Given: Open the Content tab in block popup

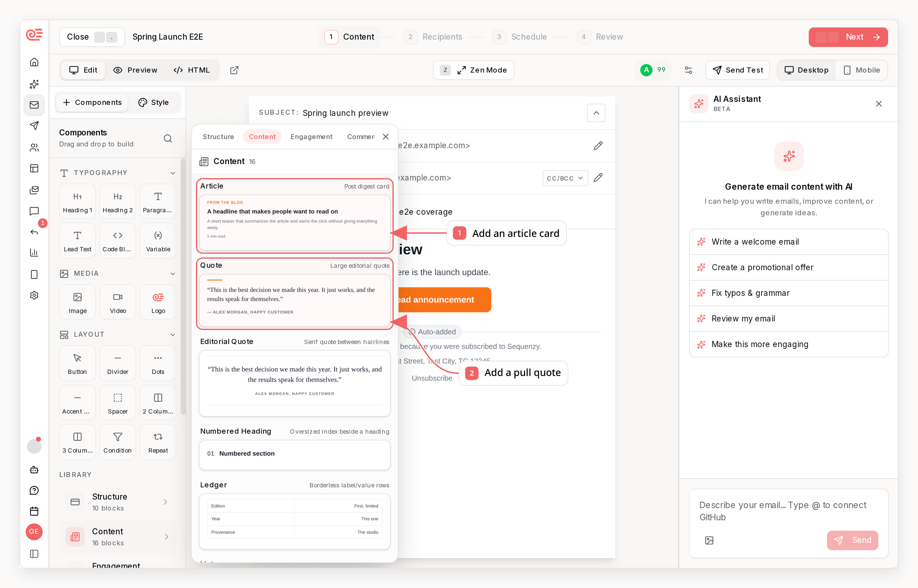Looking at the screenshot, I should point(262,137).
